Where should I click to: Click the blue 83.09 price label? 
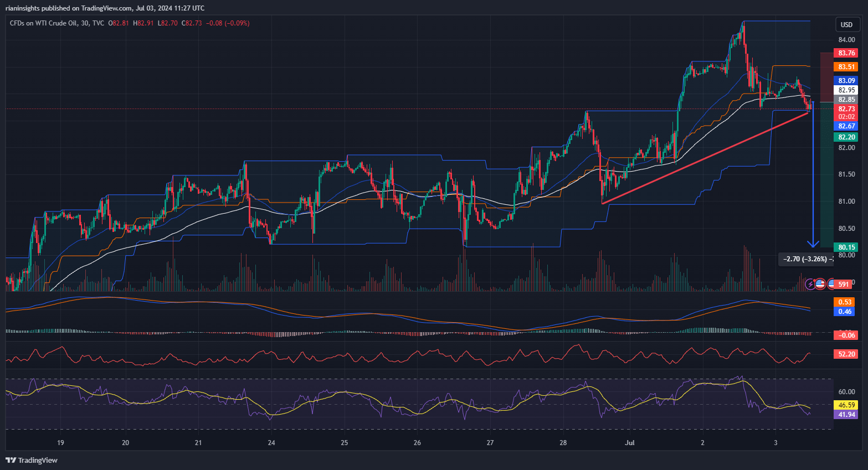point(846,81)
